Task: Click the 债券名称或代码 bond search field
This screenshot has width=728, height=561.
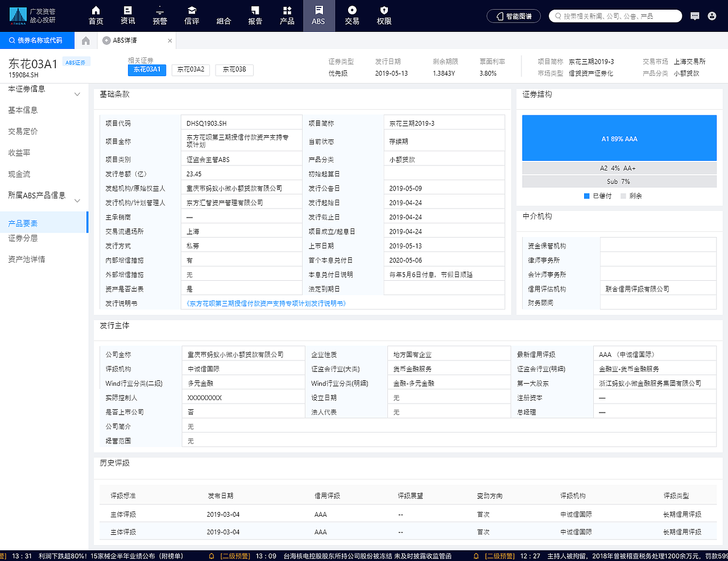Action: [37, 40]
